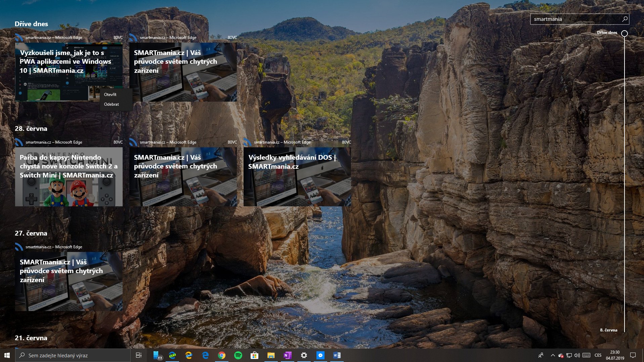
Task: Open File Explorer from the taskbar
Action: (271, 355)
